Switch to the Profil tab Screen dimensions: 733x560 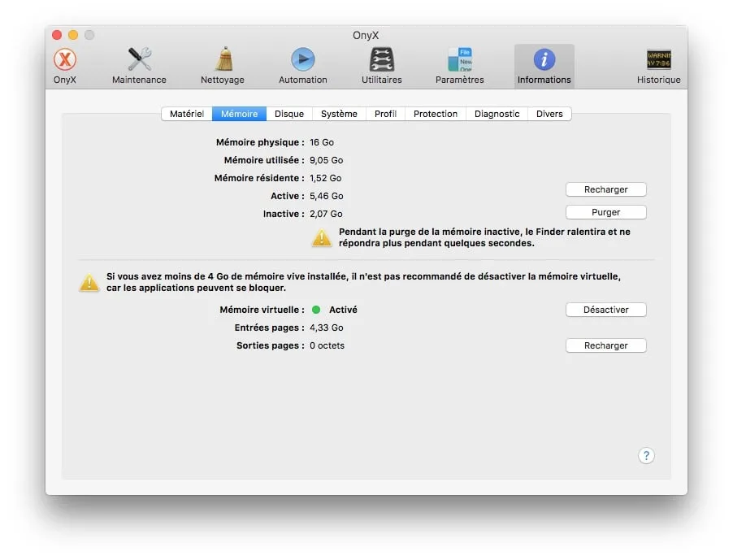[x=386, y=114]
